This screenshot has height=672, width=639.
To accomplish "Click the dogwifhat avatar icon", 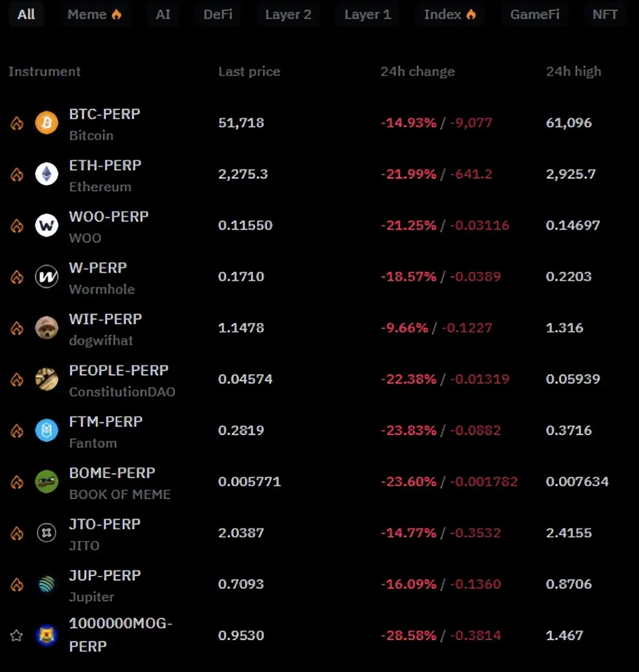I will (x=46, y=328).
